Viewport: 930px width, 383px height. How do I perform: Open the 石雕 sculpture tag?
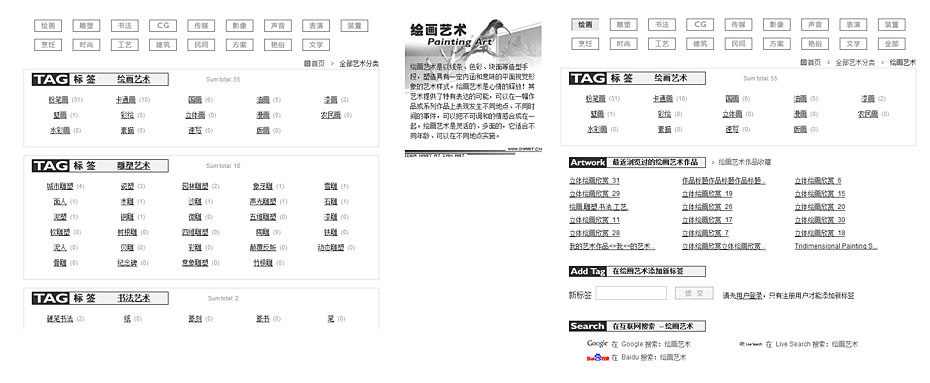click(x=330, y=202)
